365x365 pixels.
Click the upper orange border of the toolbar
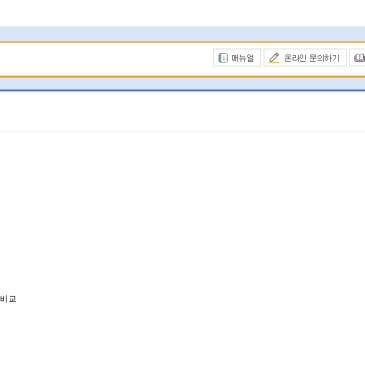tap(182, 42)
